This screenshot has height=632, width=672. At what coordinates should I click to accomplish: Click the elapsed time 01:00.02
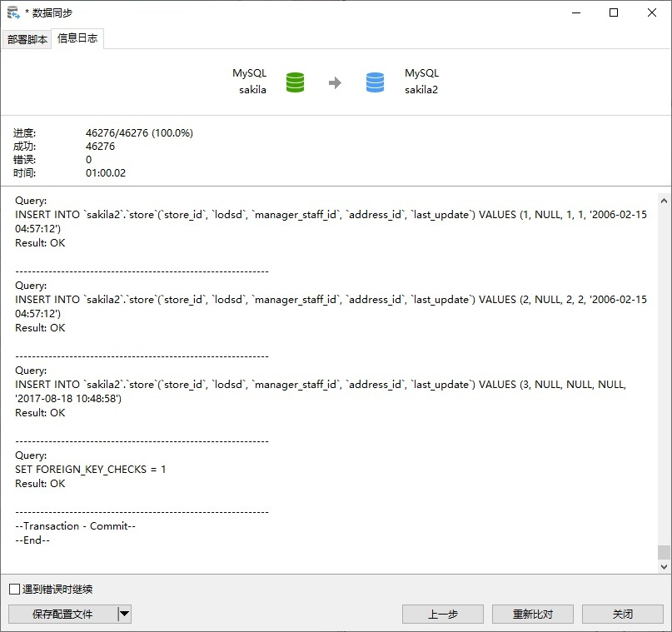point(106,173)
